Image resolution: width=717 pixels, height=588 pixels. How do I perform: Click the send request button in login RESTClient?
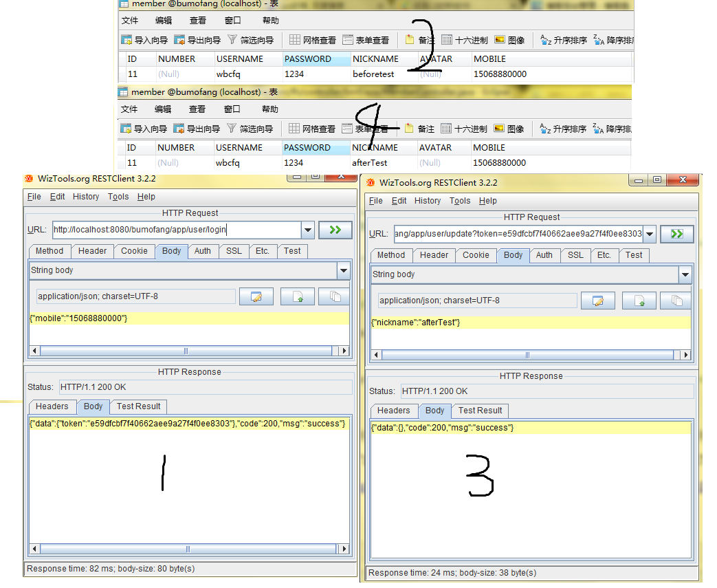(x=335, y=230)
